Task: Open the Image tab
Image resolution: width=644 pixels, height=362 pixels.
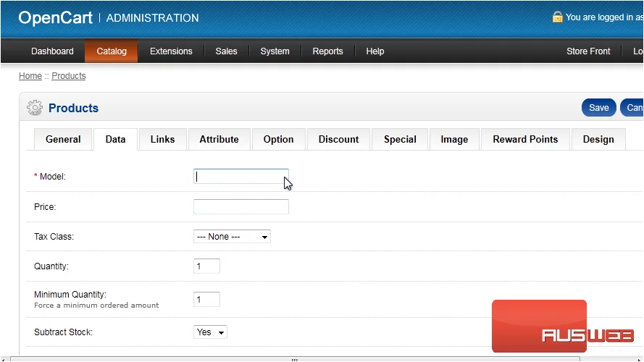Action: tap(454, 139)
